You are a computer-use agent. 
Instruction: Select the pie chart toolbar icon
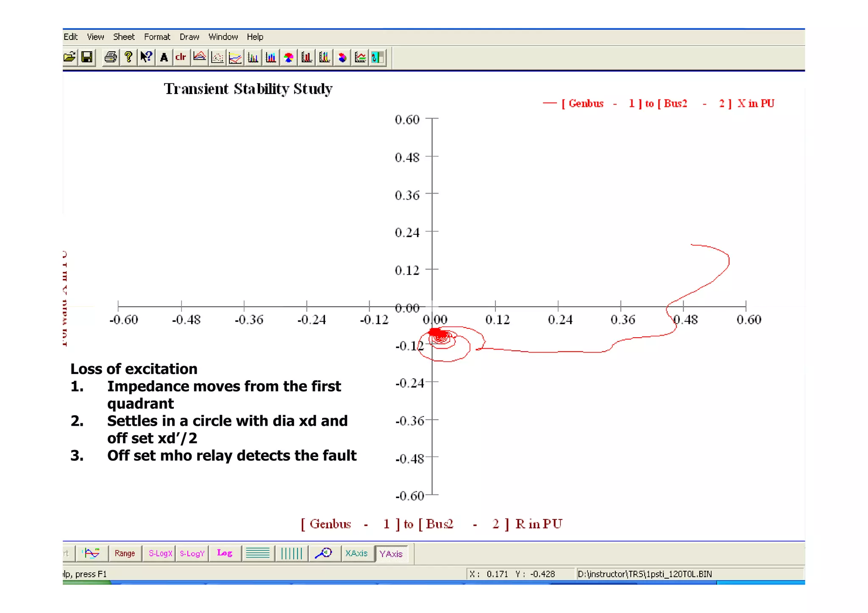click(x=289, y=57)
